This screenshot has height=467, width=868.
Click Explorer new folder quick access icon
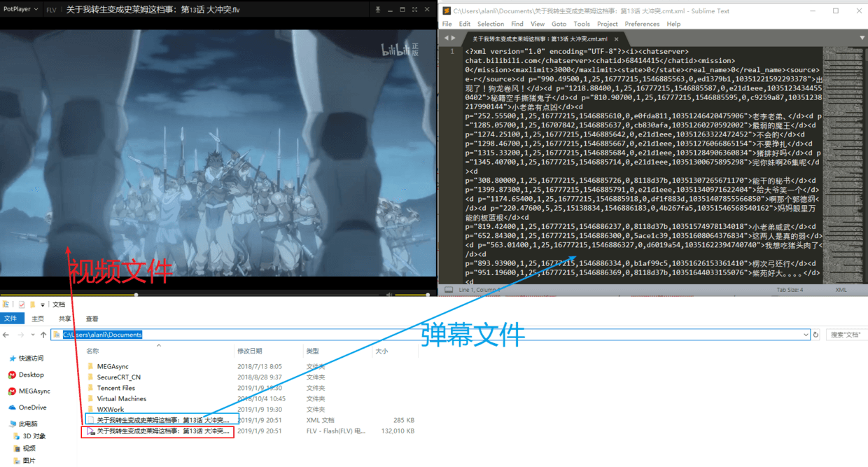click(32, 305)
